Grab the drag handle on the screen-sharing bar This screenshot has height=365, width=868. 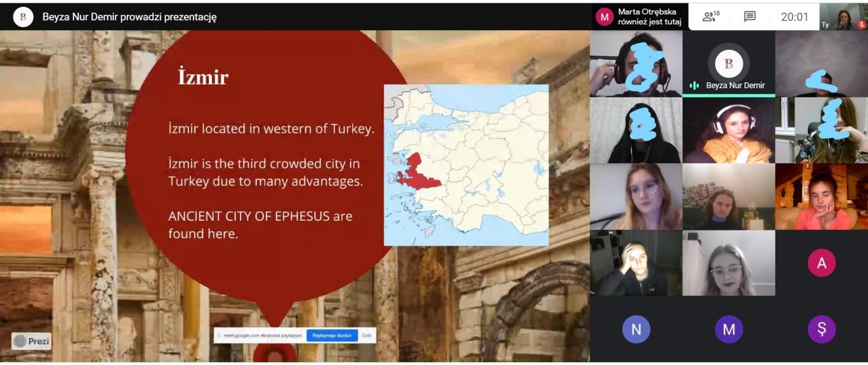[219, 335]
